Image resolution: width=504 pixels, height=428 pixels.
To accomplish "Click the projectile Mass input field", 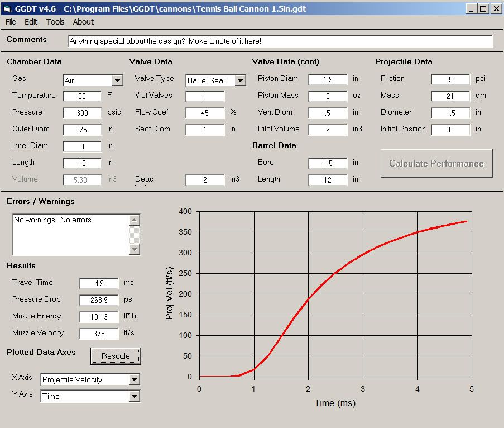I will 450,96.
